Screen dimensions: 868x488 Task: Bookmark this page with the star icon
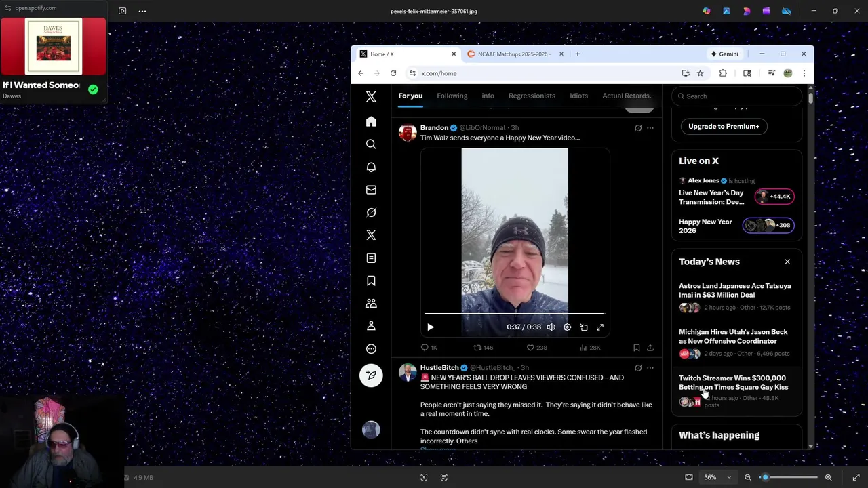pos(701,73)
